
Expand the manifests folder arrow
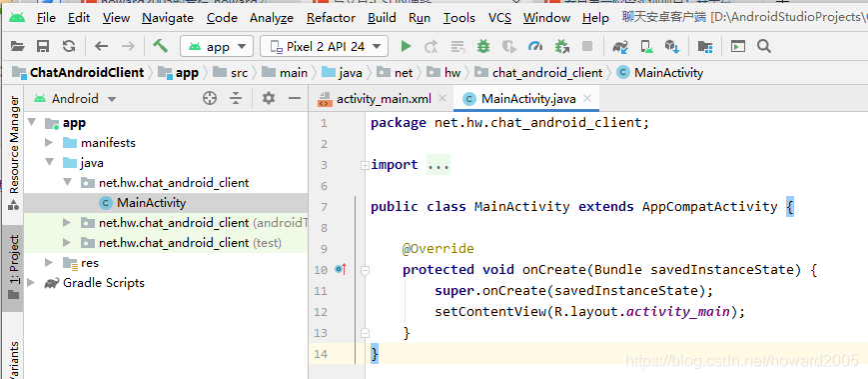pos(49,142)
